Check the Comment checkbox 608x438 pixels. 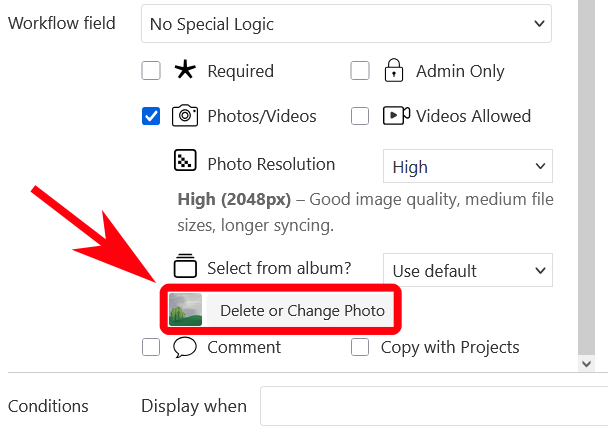[151, 348]
